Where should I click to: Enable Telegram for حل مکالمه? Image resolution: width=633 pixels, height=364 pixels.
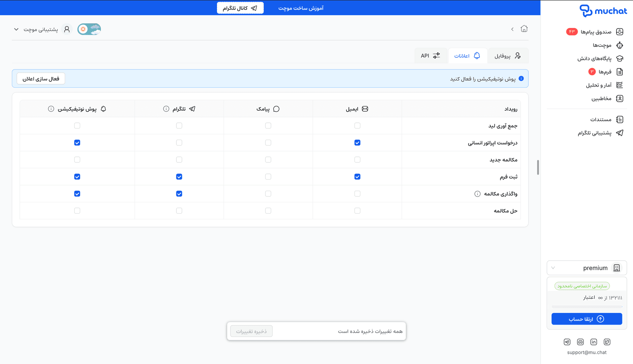(x=179, y=210)
